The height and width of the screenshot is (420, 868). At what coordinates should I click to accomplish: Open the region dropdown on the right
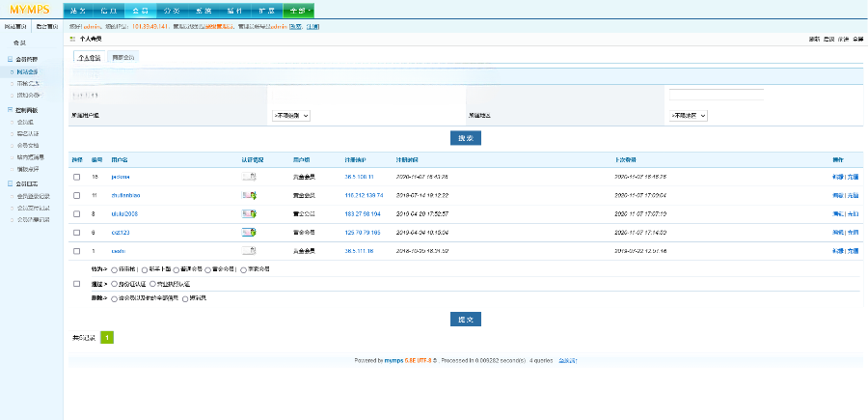690,115
